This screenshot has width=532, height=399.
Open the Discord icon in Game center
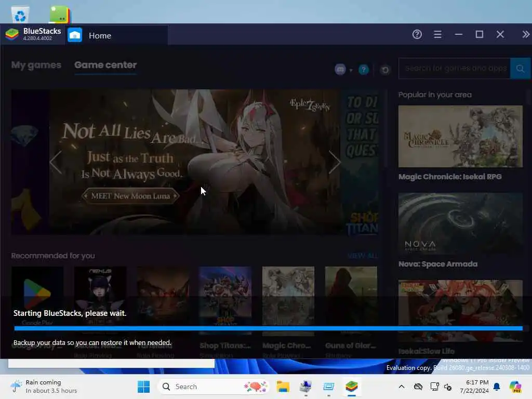point(340,70)
